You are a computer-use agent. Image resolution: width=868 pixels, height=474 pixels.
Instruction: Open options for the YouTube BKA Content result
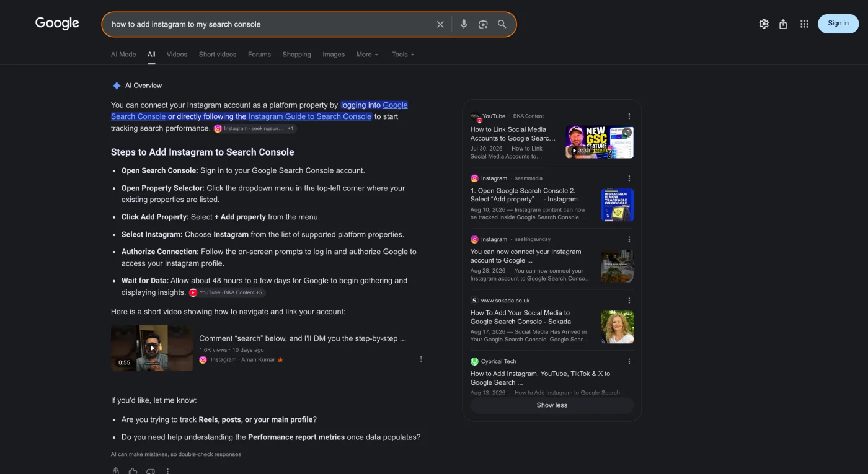(x=629, y=116)
